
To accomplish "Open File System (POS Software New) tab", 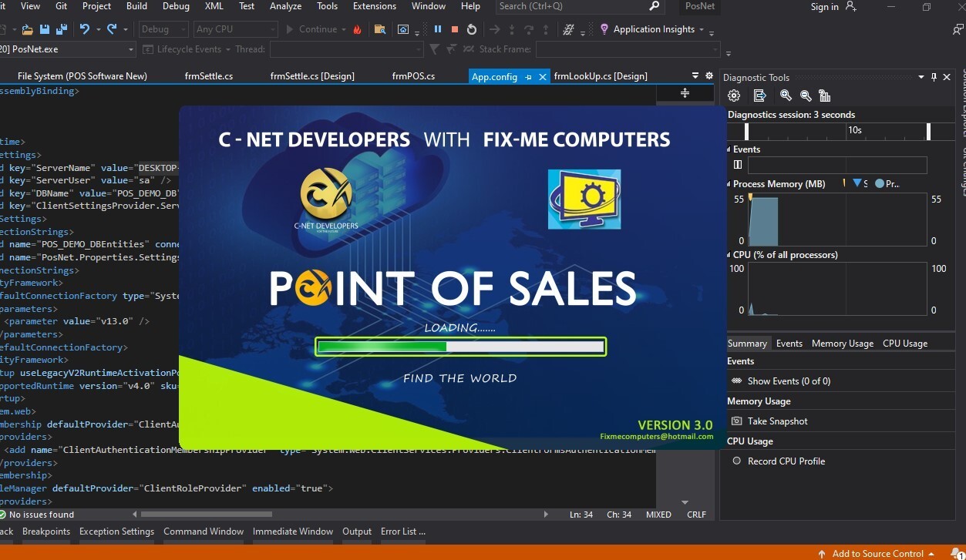I will (82, 76).
